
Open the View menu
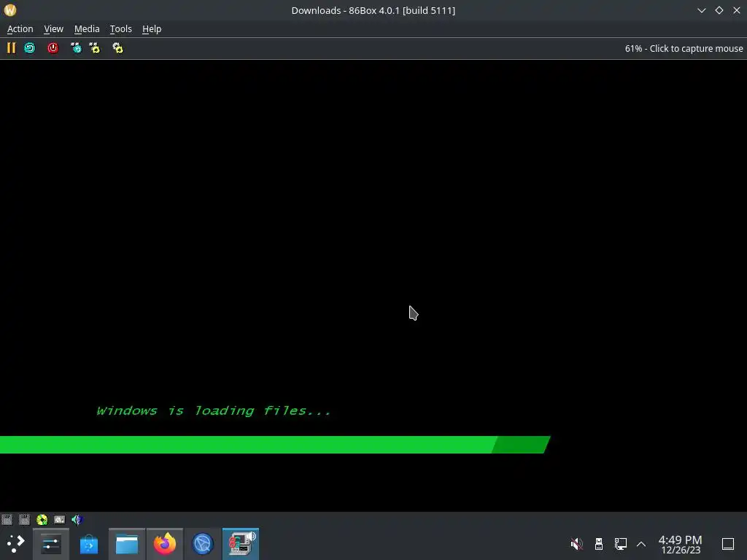53,29
